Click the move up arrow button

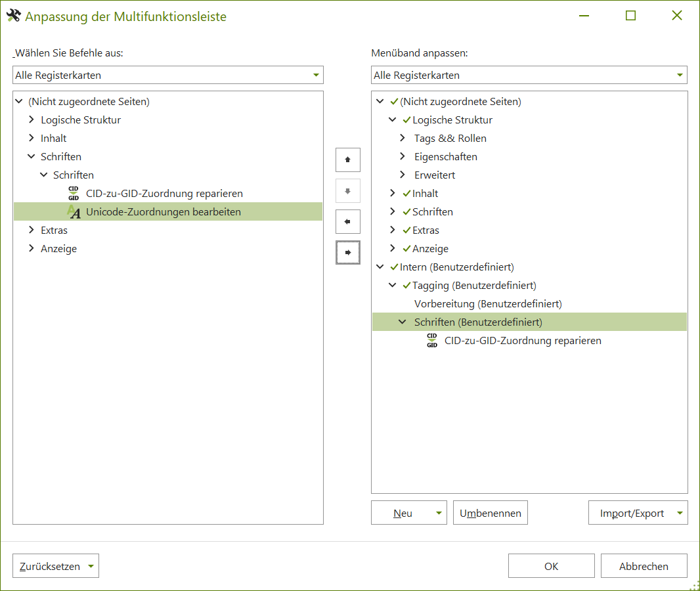tap(348, 160)
